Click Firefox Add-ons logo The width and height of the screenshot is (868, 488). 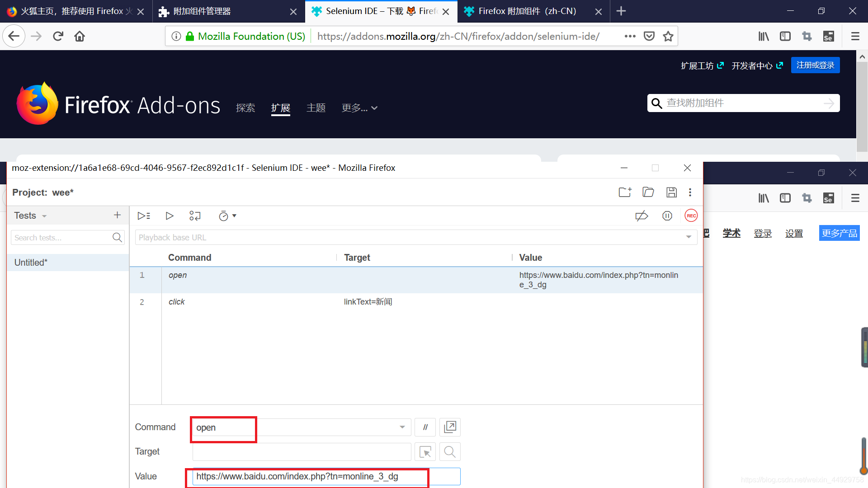point(118,104)
